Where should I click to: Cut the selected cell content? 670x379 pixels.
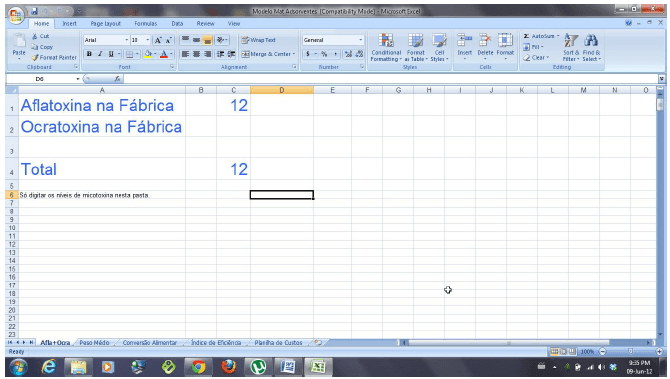[41, 36]
